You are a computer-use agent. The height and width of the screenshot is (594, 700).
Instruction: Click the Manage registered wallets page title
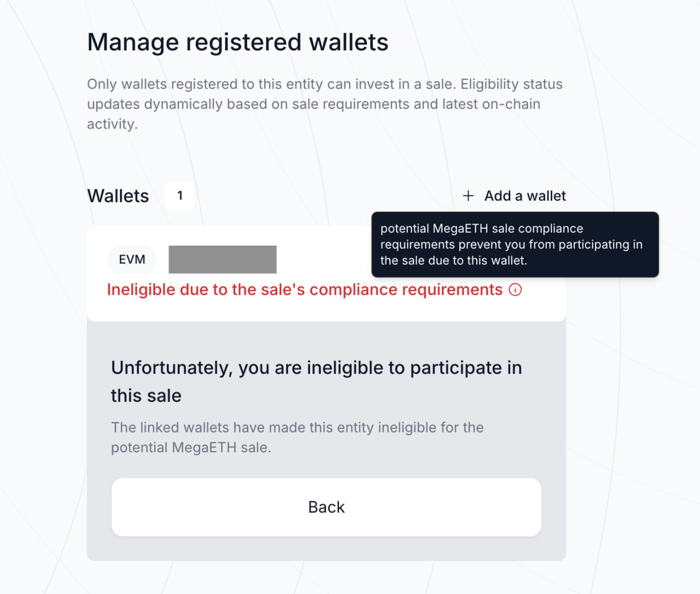pyautogui.click(x=238, y=43)
